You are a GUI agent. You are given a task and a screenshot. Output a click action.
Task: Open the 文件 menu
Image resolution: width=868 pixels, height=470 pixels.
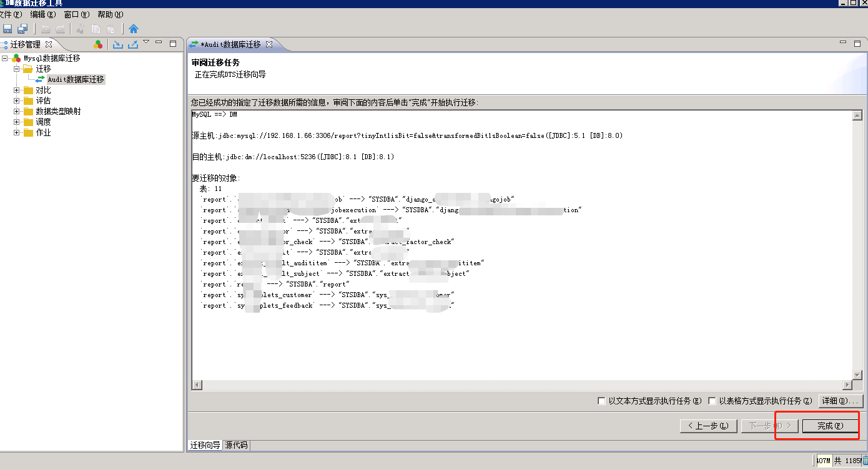[x=9, y=14]
